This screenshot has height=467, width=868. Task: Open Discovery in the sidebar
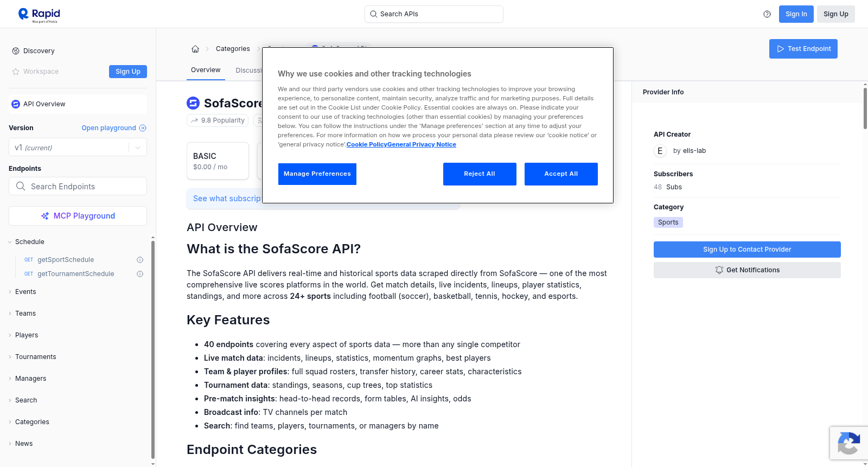point(39,51)
